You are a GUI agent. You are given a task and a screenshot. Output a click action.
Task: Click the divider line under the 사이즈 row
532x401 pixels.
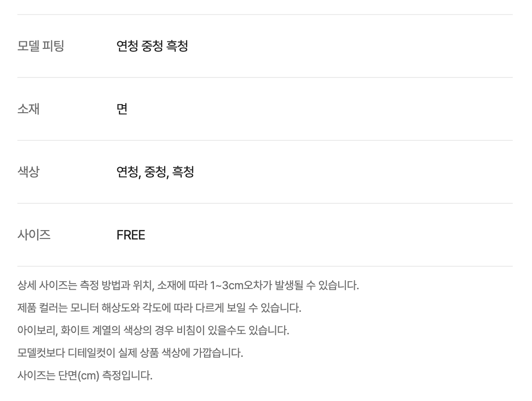265,266
